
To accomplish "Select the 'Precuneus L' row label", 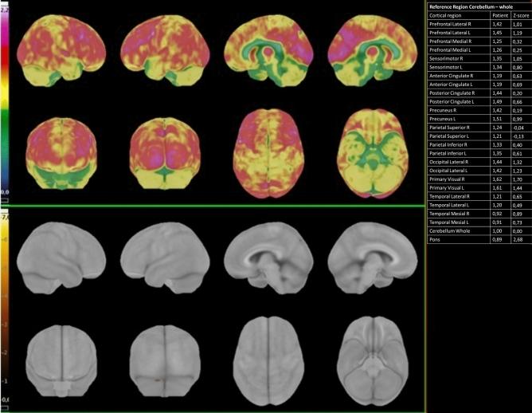I will pyautogui.click(x=443, y=119).
